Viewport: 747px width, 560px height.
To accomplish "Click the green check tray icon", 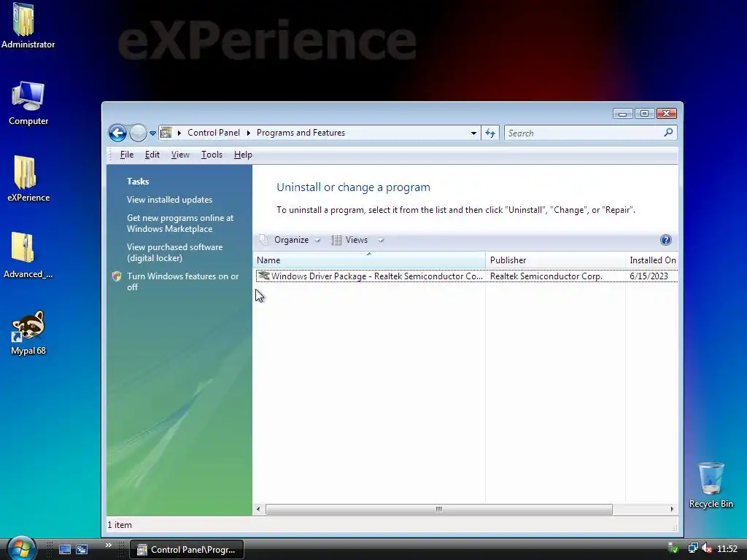I will pyautogui.click(x=673, y=548).
